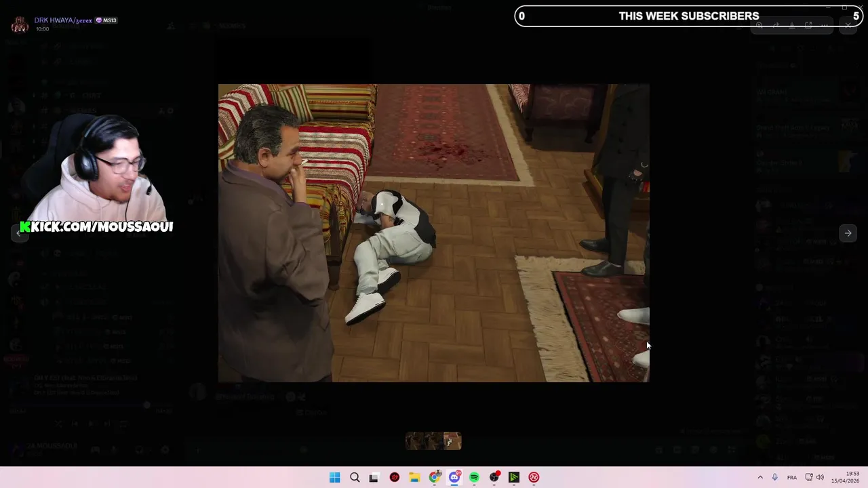Click the avatar beside DRK HWAYA
The image size is (868, 488).
coord(20,24)
